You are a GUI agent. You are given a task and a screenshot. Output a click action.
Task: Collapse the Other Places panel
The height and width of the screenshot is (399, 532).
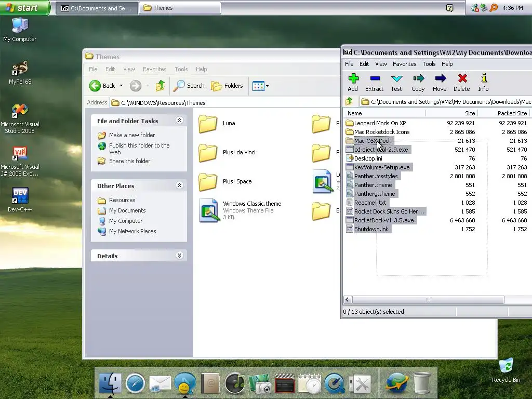click(x=179, y=185)
